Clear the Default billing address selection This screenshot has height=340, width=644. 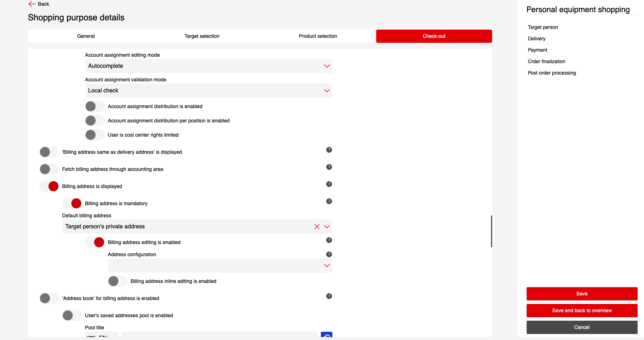click(x=317, y=227)
